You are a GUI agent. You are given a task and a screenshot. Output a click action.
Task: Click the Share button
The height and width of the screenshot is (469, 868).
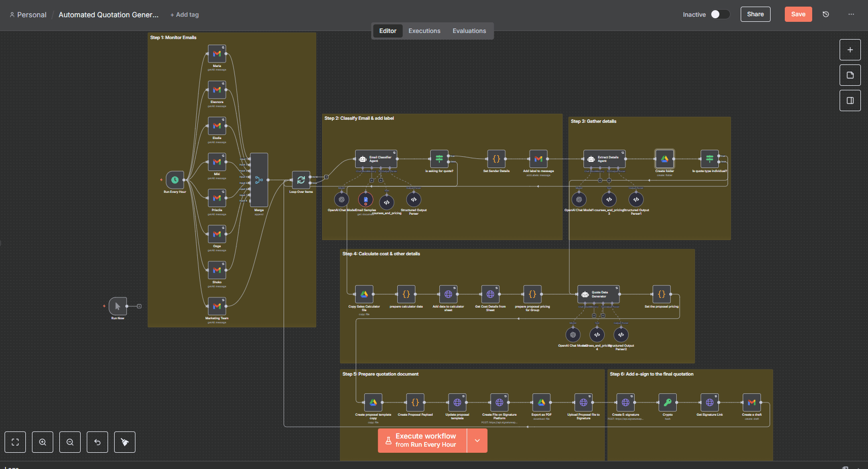tap(755, 14)
